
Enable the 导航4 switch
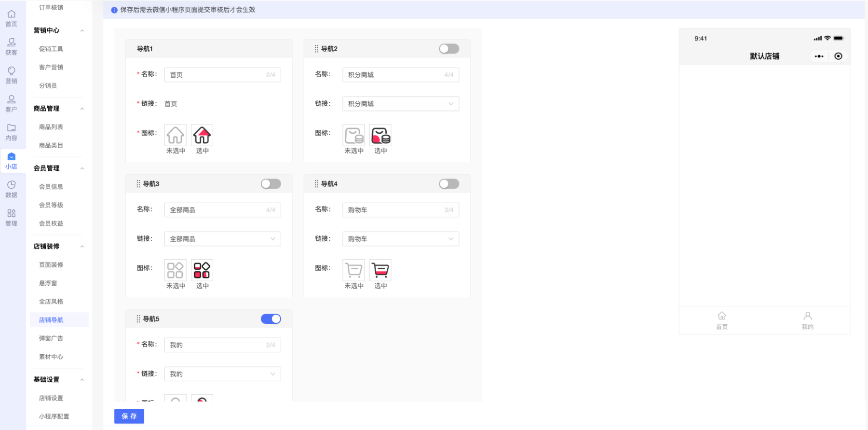[449, 184]
